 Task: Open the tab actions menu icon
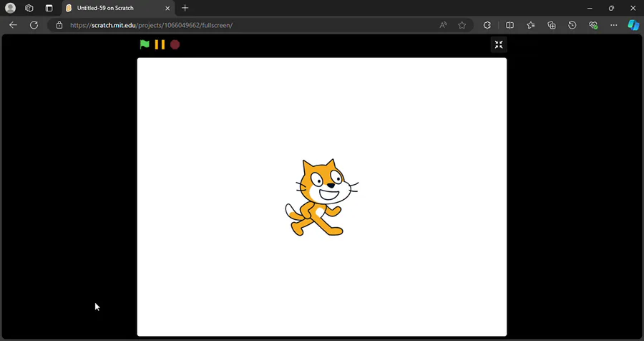49,8
